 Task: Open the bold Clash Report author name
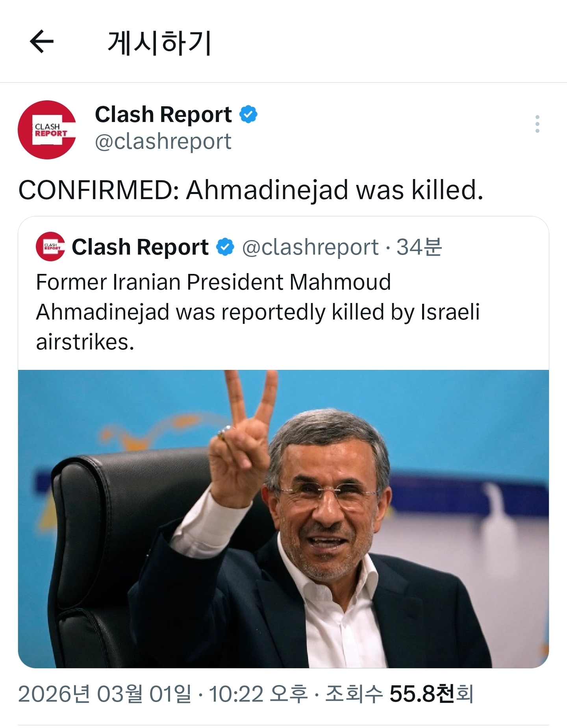point(163,115)
